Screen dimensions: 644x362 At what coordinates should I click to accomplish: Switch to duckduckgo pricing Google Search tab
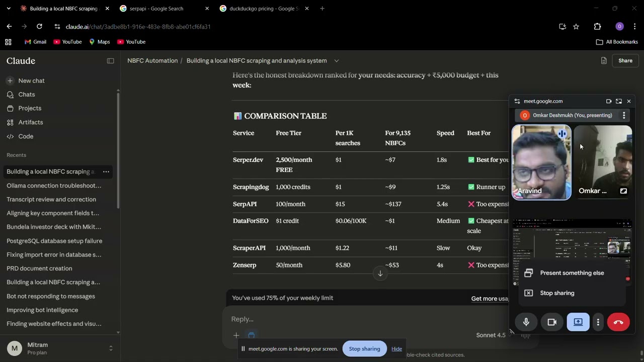coord(265,9)
